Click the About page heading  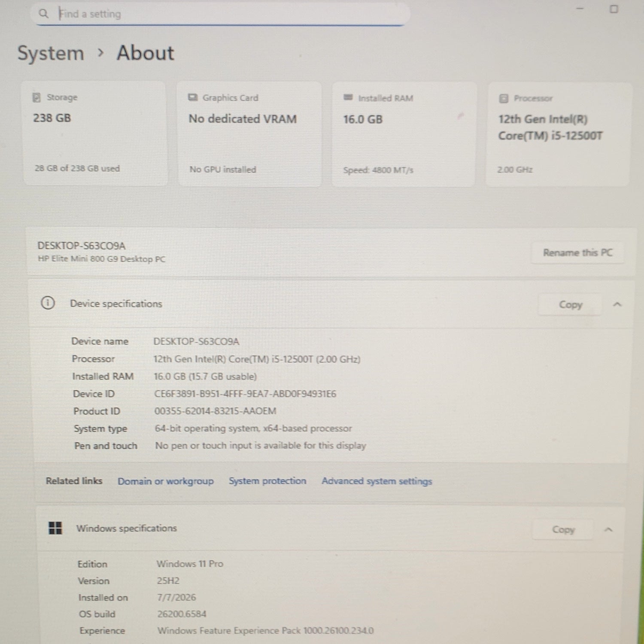[145, 53]
